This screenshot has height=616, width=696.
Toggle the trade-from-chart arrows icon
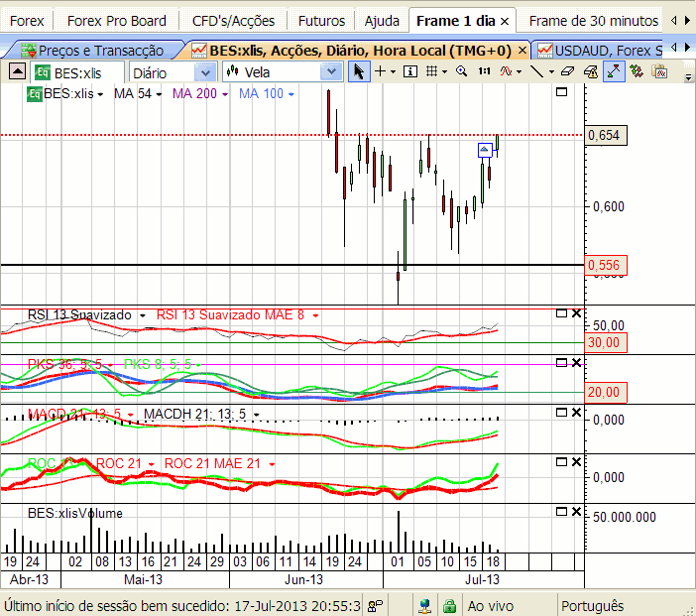614,71
